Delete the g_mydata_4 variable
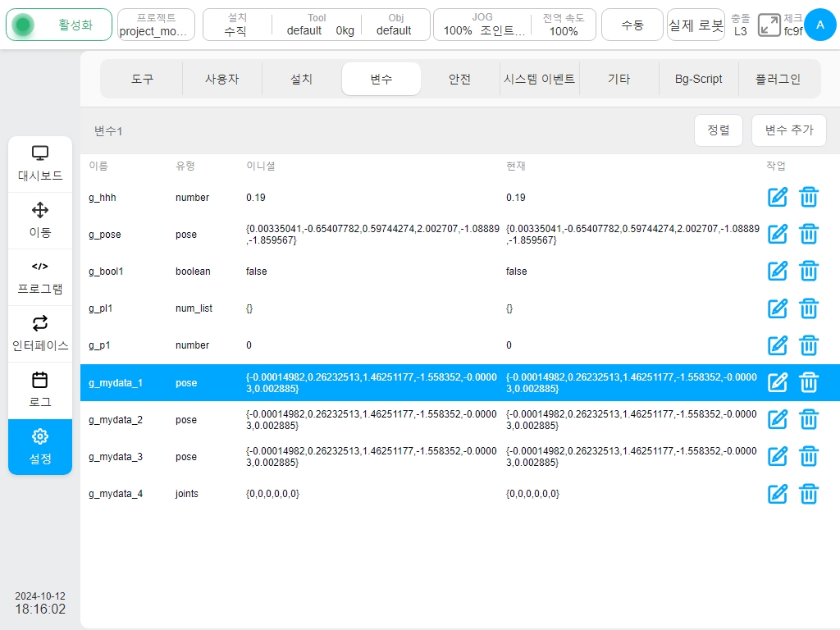This screenshot has height=630, width=840. [808, 493]
